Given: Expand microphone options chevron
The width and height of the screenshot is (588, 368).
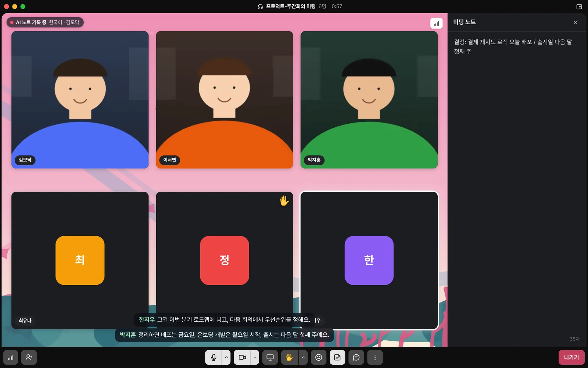Looking at the screenshot, I should click(x=226, y=357).
